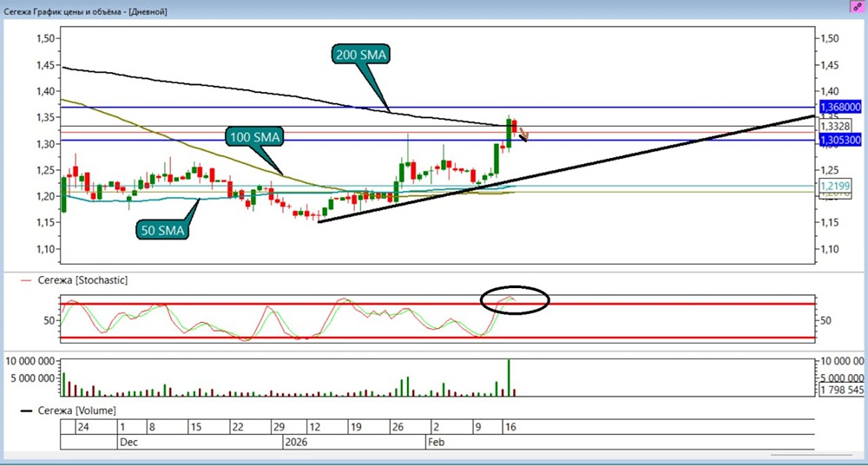Click the Feb month label on time axis
Image resolution: width=868 pixels, height=466 pixels.
point(436,443)
